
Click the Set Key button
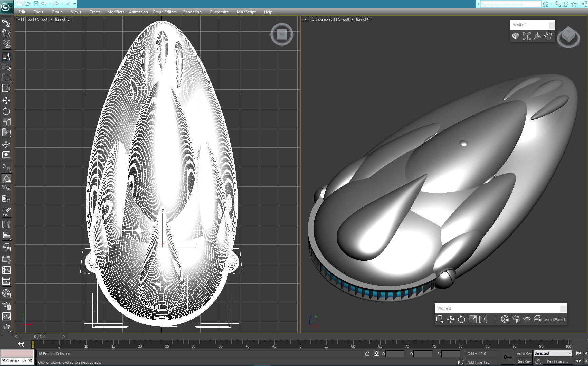coord(524,361)
